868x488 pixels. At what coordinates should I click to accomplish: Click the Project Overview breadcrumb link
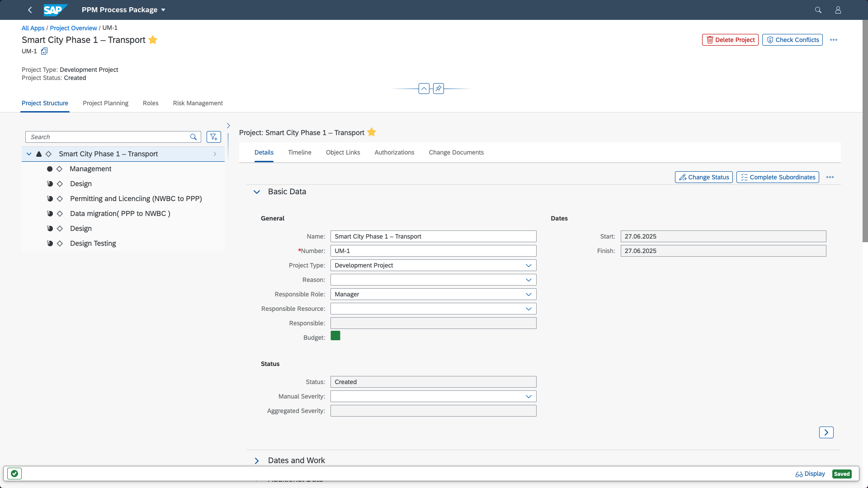[73, 28]
